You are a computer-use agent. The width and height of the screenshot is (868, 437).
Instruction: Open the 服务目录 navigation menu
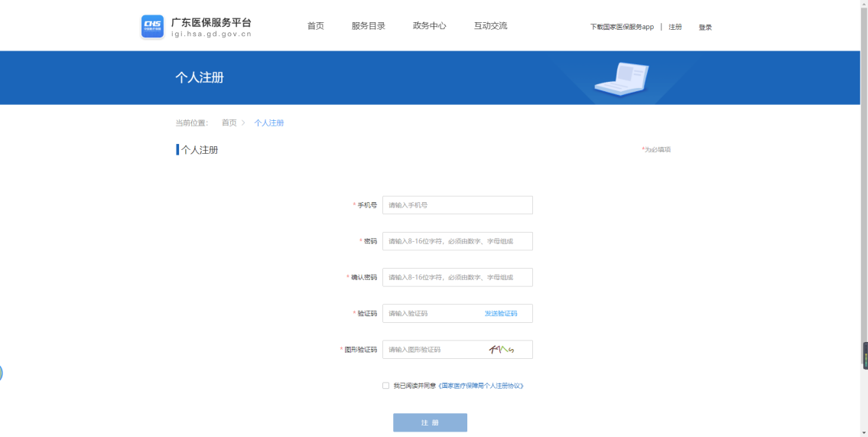tap(368, 26)
